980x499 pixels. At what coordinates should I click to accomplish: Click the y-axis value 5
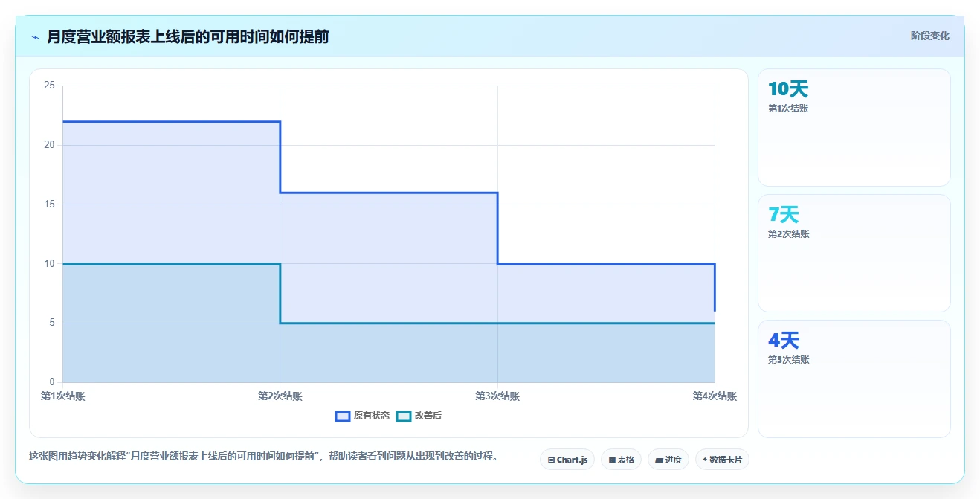point(52,323)
